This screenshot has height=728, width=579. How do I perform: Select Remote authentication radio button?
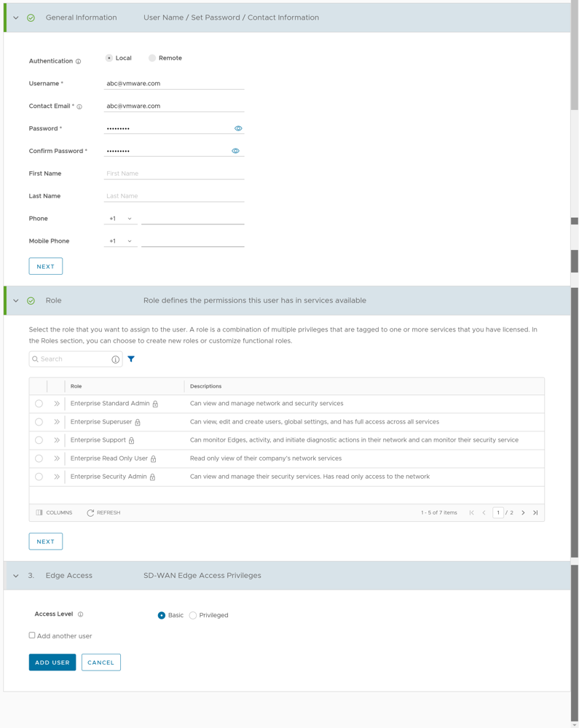[x=152, y=58]
